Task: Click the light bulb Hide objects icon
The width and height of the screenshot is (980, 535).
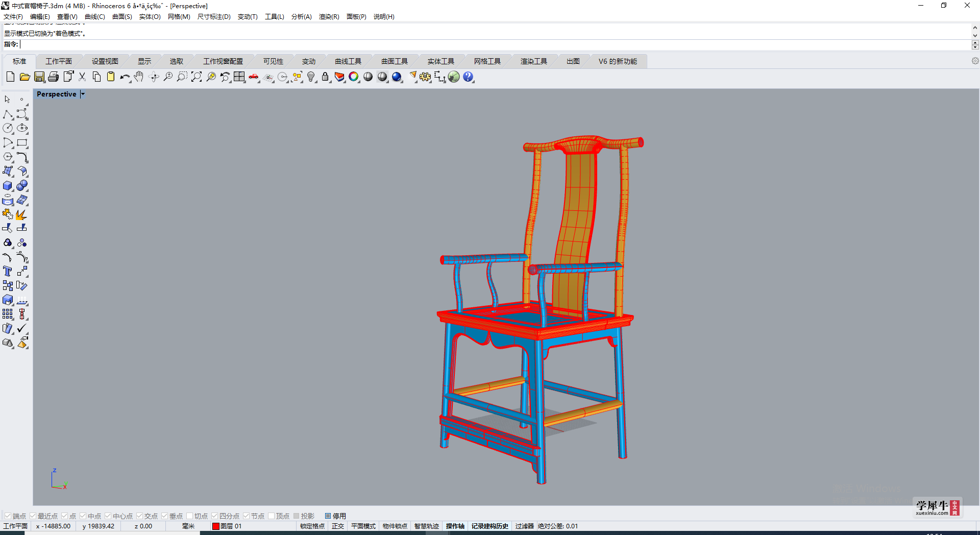Action: 311,77
